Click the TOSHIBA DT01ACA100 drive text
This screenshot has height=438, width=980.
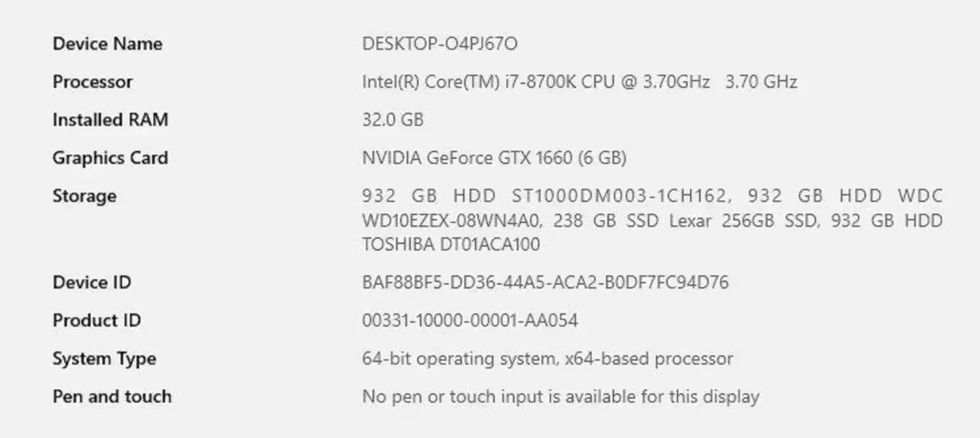451,244
